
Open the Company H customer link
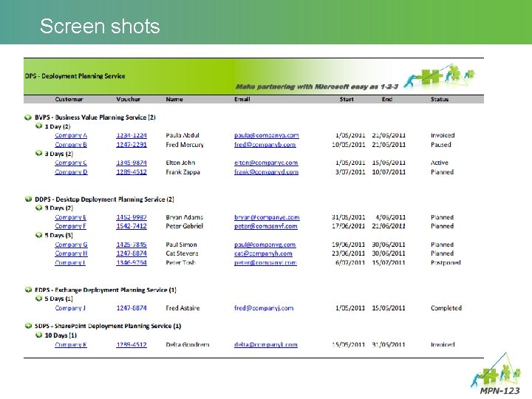coord(71,253)
